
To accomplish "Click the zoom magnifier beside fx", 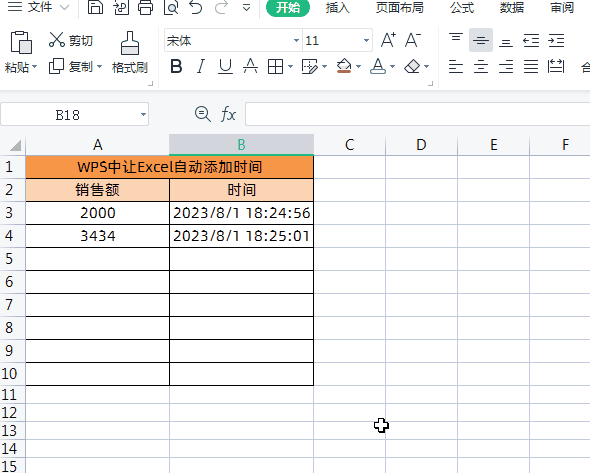I will 203,114.
